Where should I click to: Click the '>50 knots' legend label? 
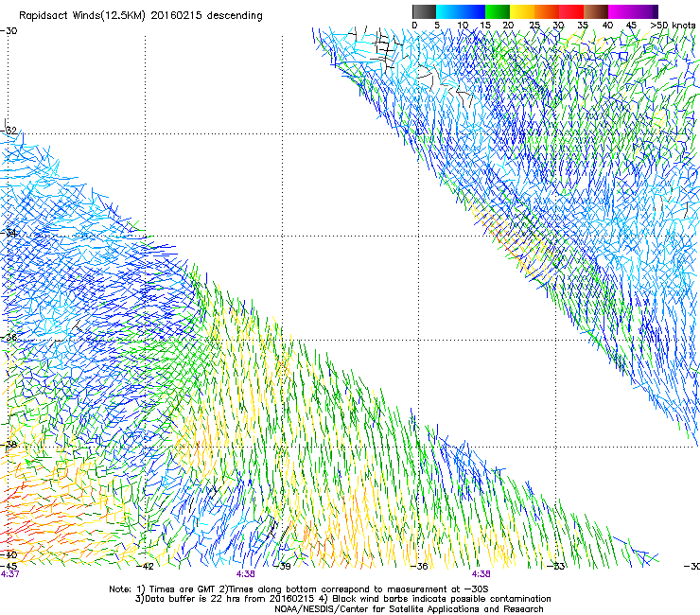pyautogui.click(x=674, y=26)
